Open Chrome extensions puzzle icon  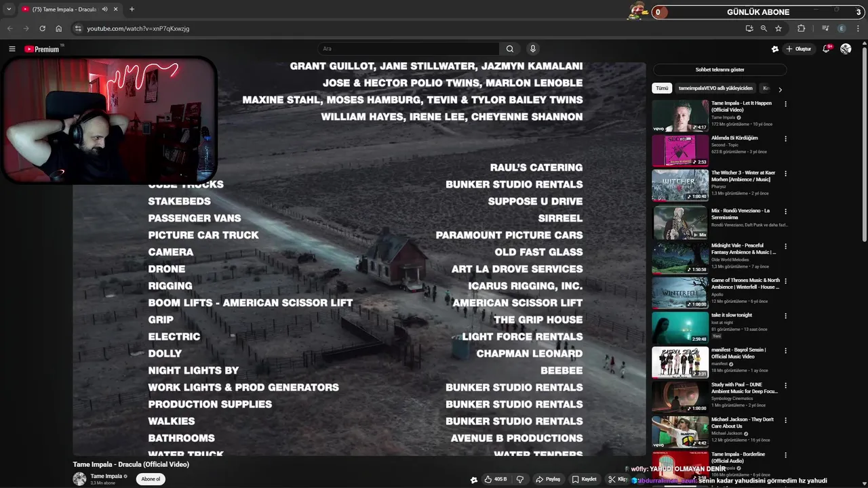point(801,28)
